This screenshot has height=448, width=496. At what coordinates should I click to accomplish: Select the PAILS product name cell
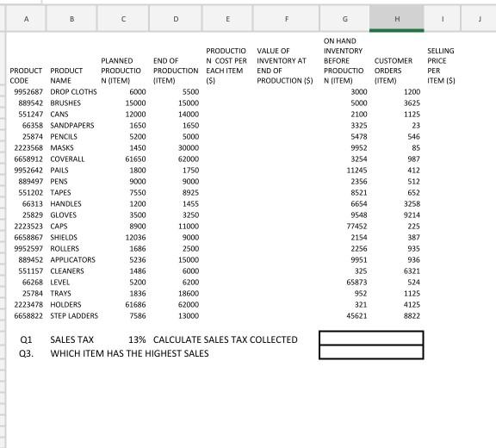tap(59, 171)
